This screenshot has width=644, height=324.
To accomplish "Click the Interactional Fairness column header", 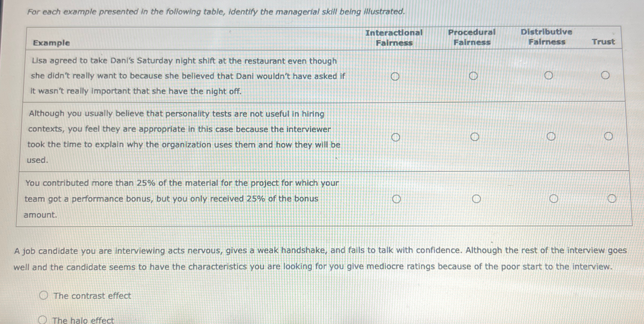I will pos(395,37).
